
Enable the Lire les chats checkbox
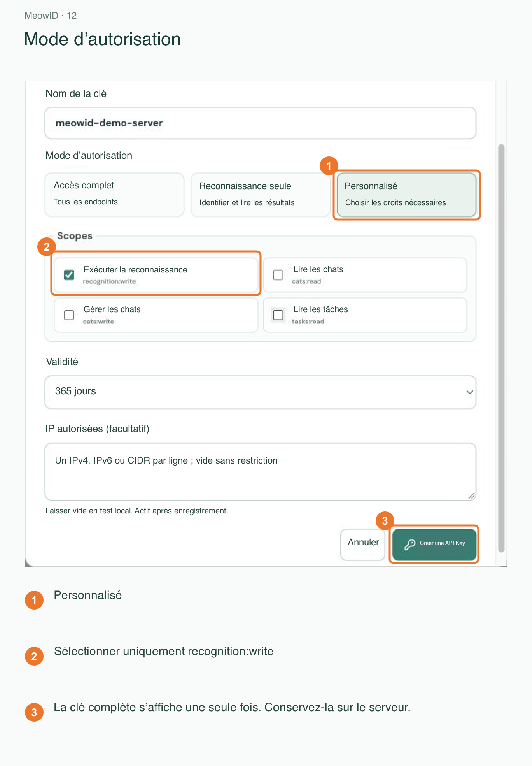[x=278, y=275]
